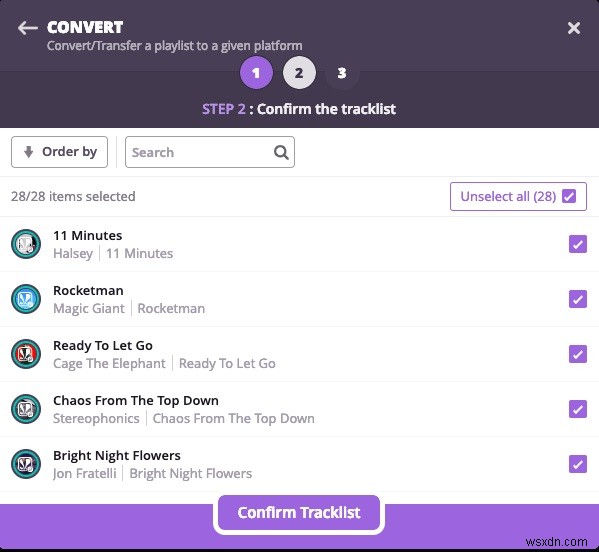
Task: Uncheck the 11 Minutes track
Action: (x=578, y=244)
